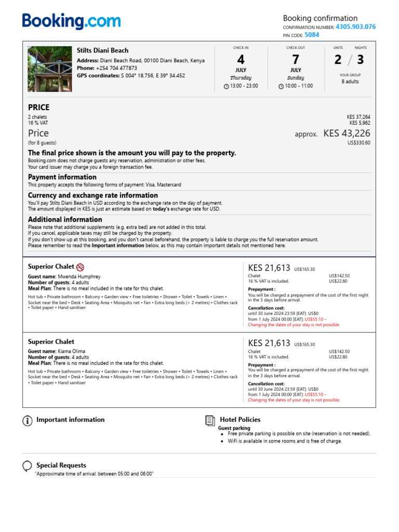
Task: Click the Payment information heading
Action: [x=62, y=177]
